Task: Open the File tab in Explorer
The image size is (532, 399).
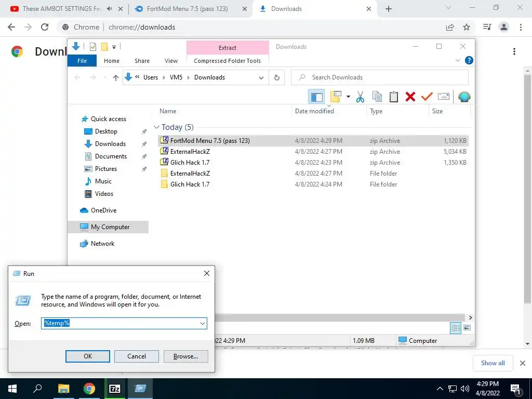Action: [x=82, y=61]
